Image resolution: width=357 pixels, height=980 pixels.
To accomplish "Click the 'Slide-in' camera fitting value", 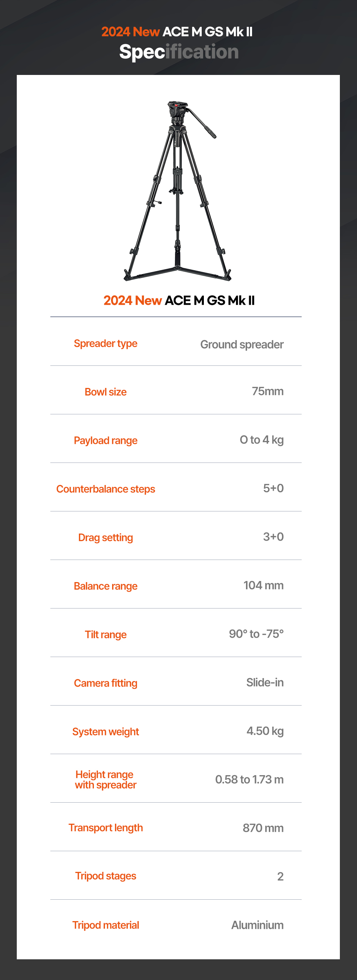I will (265, 682).
